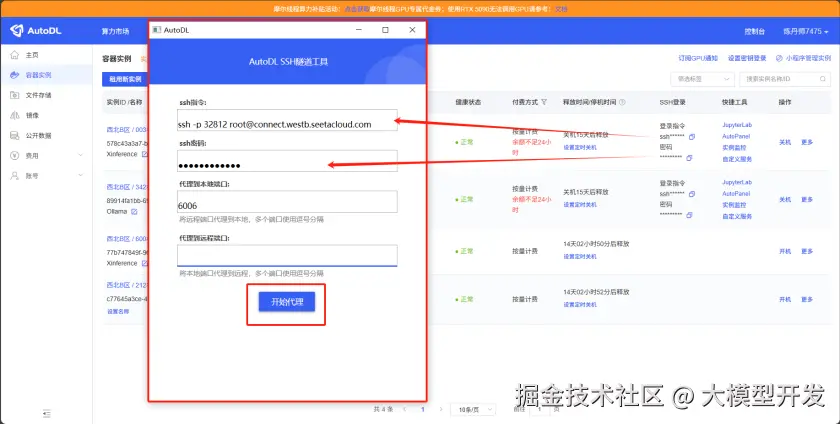
Task: Click 订阅GPU通知 link
Action: coord(698,58)
